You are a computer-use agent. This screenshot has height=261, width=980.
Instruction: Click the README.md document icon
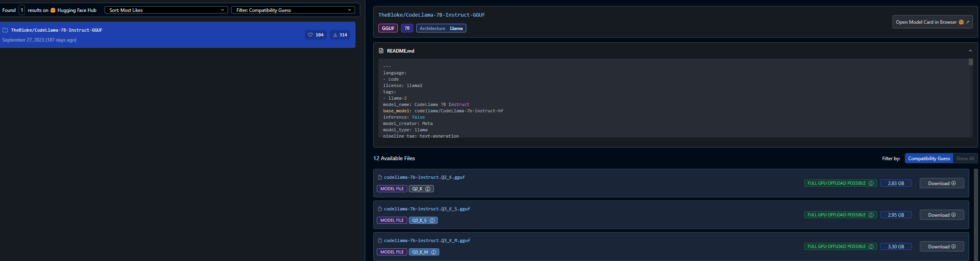click(381, 51)
